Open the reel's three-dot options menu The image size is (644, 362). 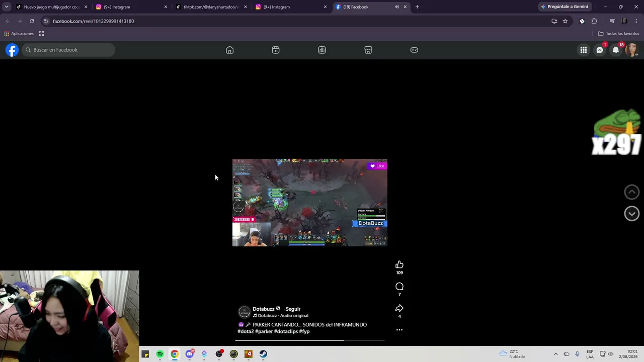[x=399, y=330]
